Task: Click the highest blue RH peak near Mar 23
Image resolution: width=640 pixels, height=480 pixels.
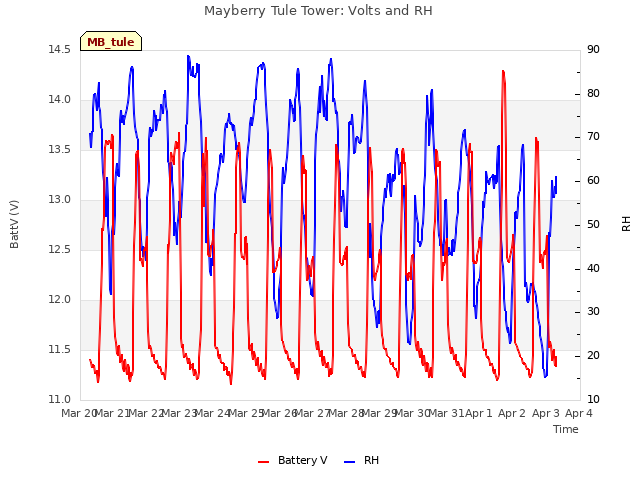Action: tap(188, 56)
